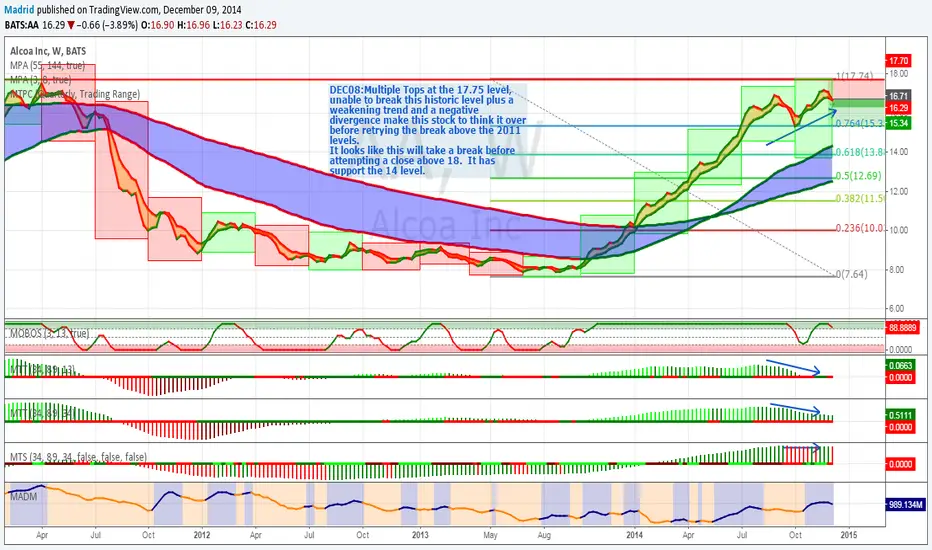The width and height of the screenshot is (932, 550).
Task: Click the 2014 label on time axis
Action: tap(635, 535)
